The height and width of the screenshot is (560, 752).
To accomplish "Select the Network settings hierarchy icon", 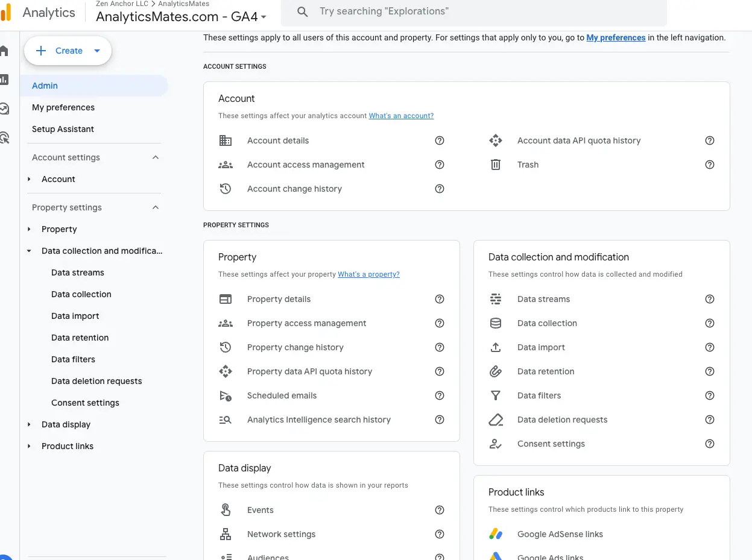I will pyautogui.click(x=226, y=534).
